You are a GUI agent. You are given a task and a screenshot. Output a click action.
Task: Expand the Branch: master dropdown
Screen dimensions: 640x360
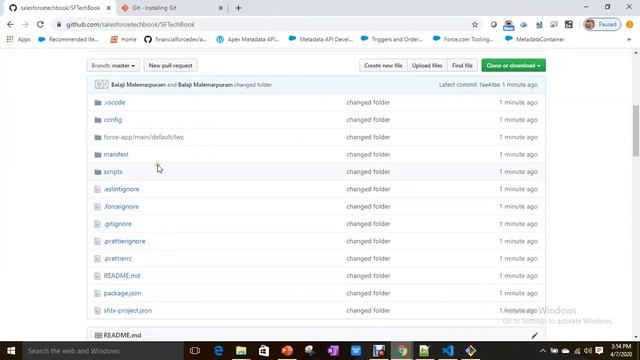pyautogui.click(x=113, y=65)
